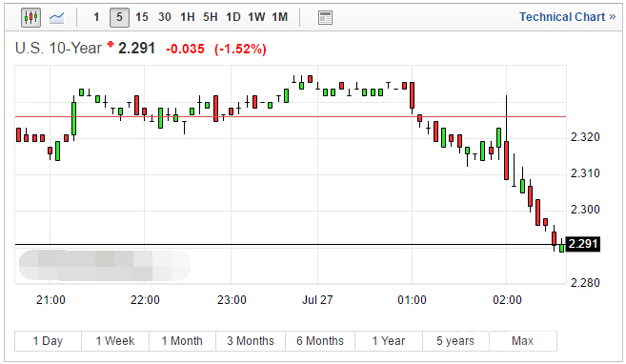Click the U.S. 10-Year title

[x=58, y=49]
